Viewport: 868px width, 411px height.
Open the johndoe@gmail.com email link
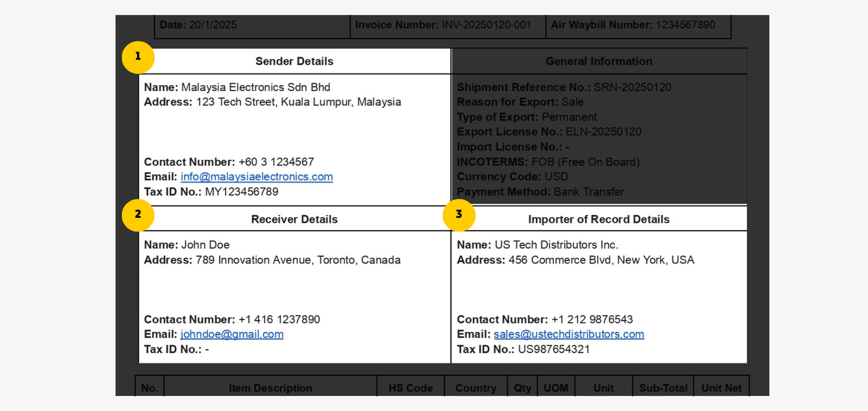pos(231,335)
